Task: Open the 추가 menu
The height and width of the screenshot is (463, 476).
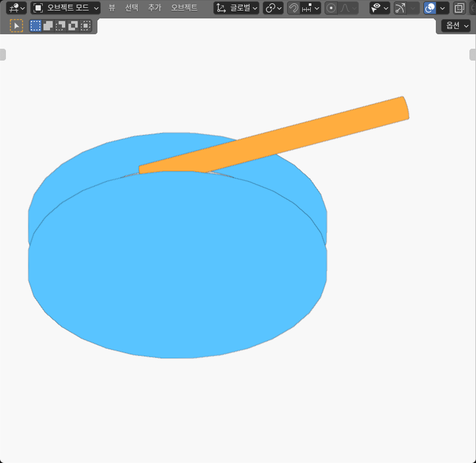Action: (x=155, y=8)
